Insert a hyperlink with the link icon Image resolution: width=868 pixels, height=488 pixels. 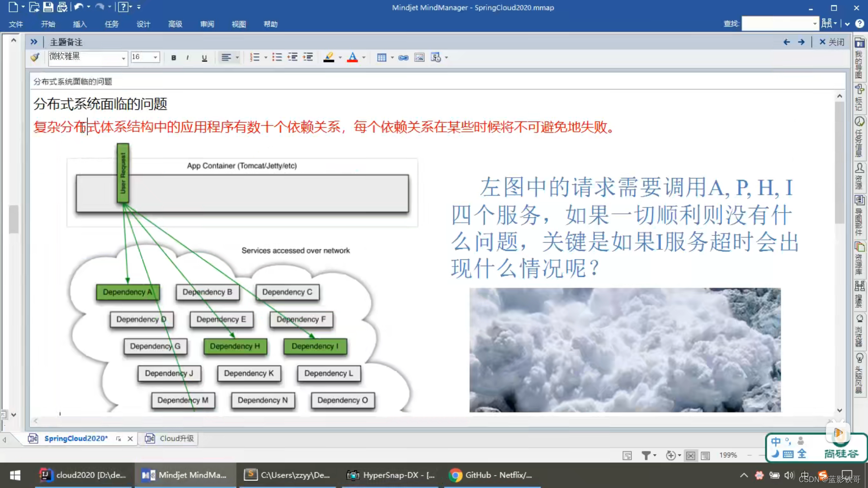coord(403,57)
